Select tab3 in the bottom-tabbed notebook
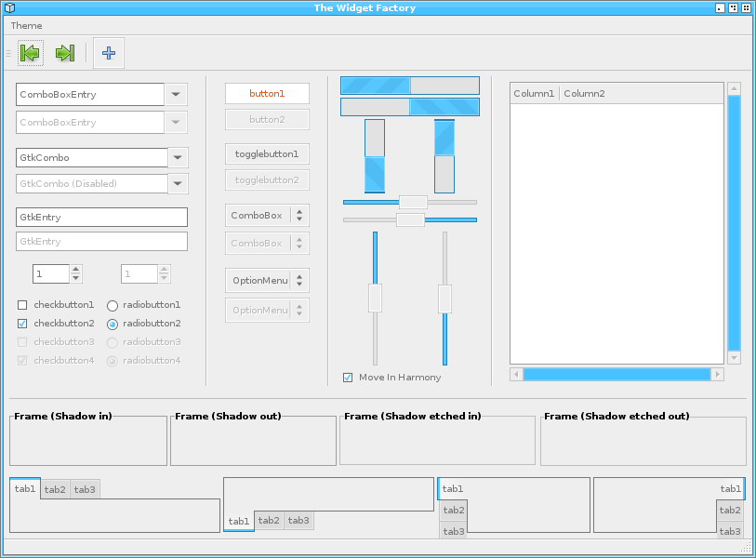 (x=298, y=521)
